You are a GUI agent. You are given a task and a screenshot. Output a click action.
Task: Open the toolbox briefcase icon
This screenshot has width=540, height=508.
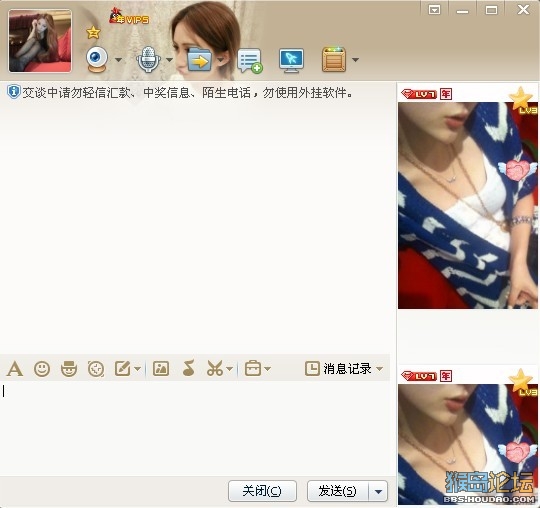[253, 369]
